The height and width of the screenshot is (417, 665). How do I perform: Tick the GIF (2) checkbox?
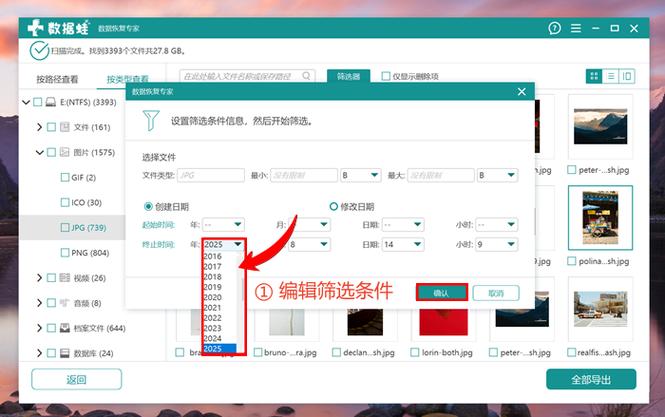(x=65, y=177)
